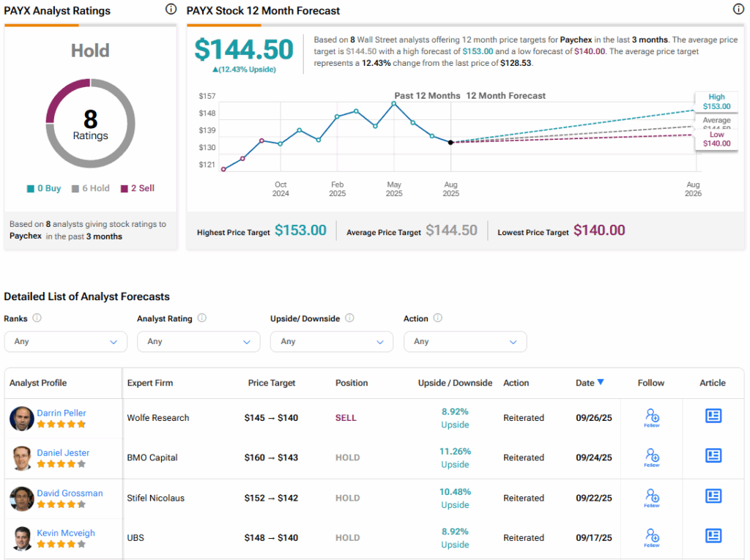Click the Lowest Price Target $140.00 value
750x560 pixels.
click(599, 231)
